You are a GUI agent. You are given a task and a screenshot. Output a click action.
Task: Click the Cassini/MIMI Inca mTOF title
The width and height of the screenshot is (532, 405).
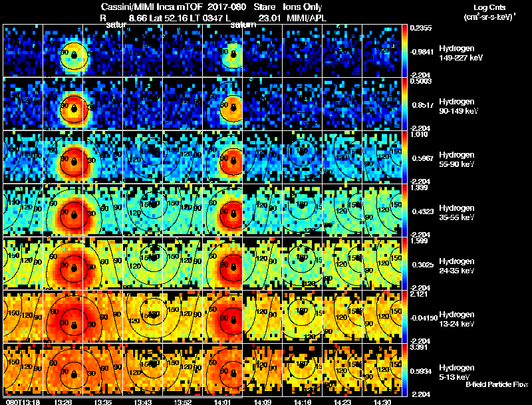pos(152,7)
